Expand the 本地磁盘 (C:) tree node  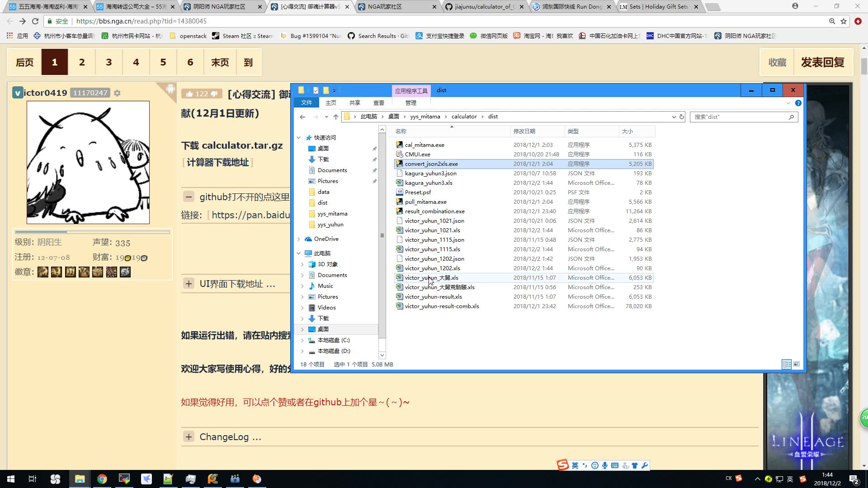click(302, 340)
